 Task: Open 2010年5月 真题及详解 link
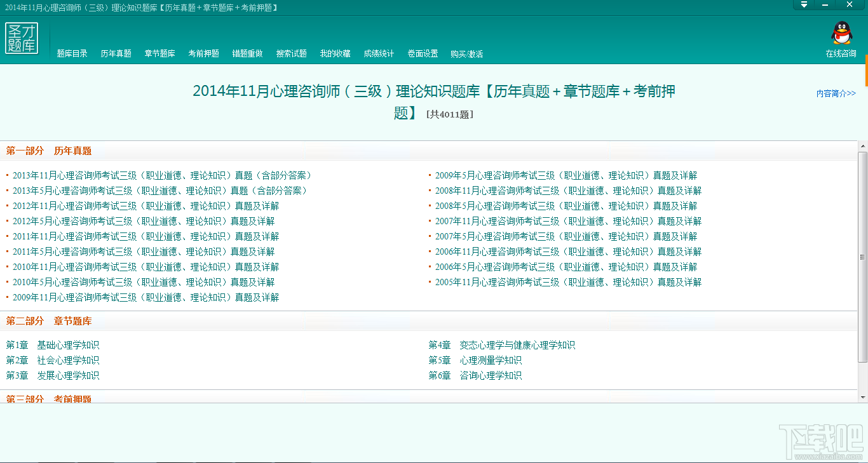[x=144, y=282]
